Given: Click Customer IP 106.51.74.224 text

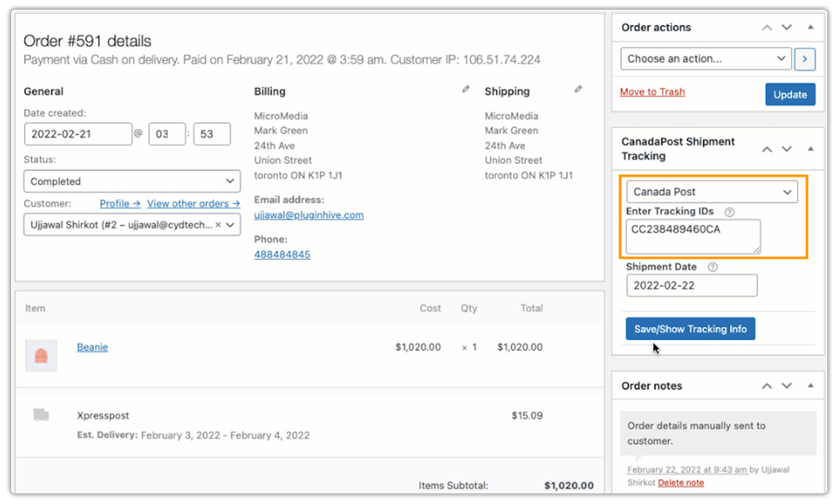Looking at the screenshot, I should pyautogui.click(x=465, y=59).
